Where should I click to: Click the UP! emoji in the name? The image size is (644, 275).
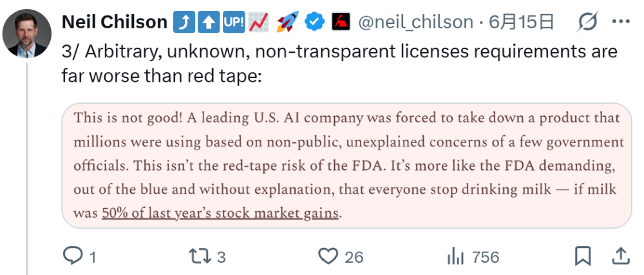click(234, 22)
